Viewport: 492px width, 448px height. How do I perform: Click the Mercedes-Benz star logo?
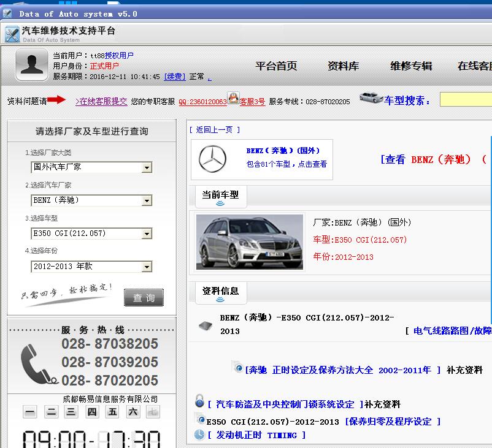point(212,159)
